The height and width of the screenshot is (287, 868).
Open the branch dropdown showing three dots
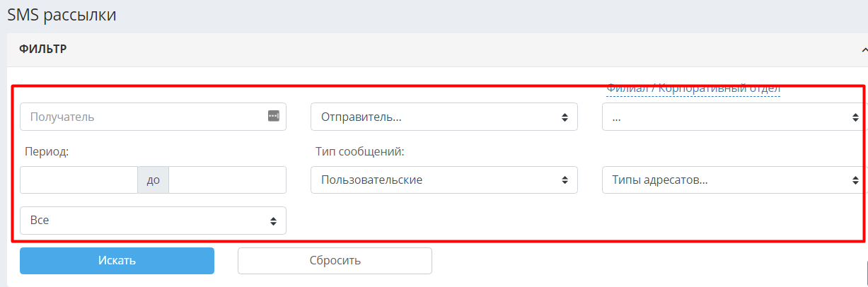click(x=735, y=117)
